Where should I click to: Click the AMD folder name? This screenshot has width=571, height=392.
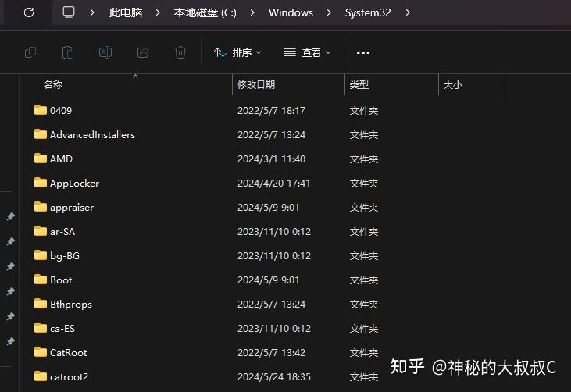61,159
